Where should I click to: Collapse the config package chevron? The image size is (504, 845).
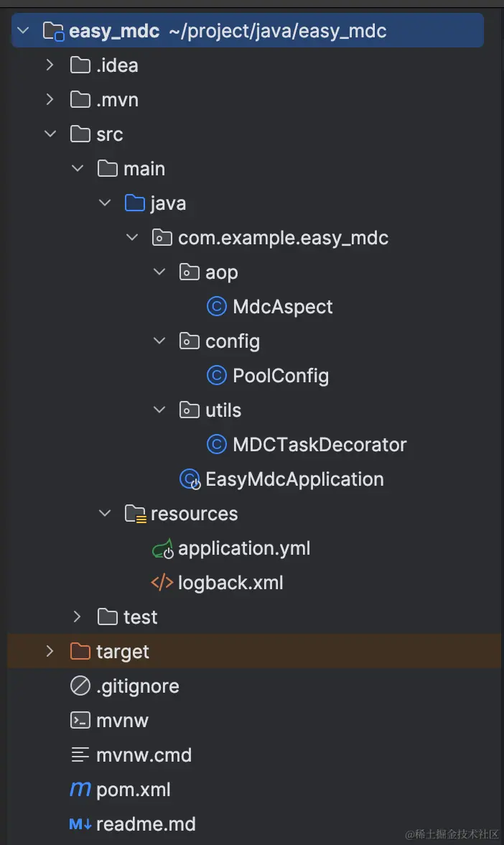tap(159, 341)
